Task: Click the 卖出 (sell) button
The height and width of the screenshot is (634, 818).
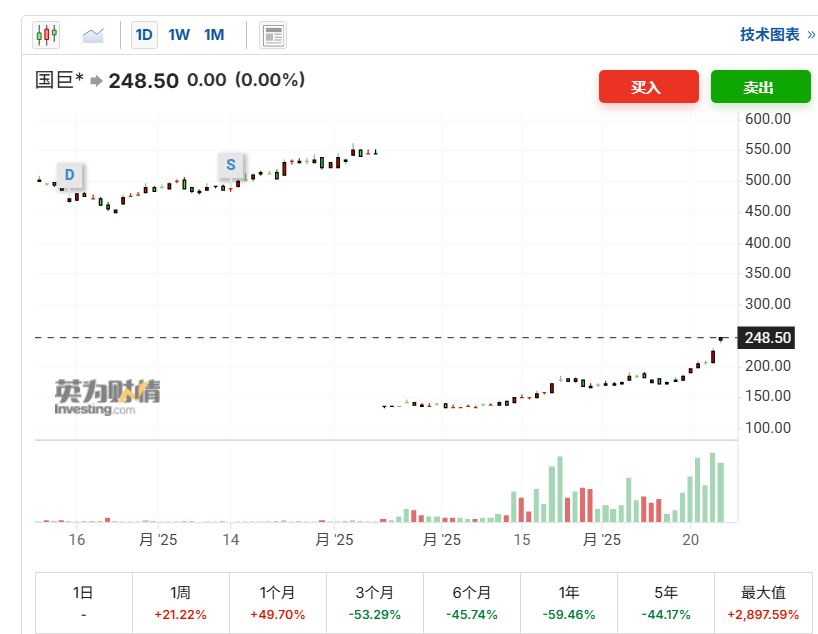Action: pos(760,87)
